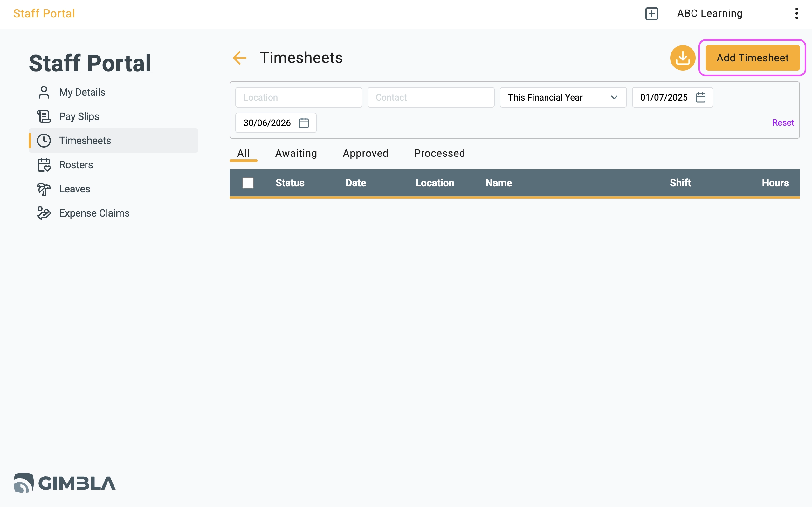Click the Expense Claims hand icon

[x=44, y=213]
